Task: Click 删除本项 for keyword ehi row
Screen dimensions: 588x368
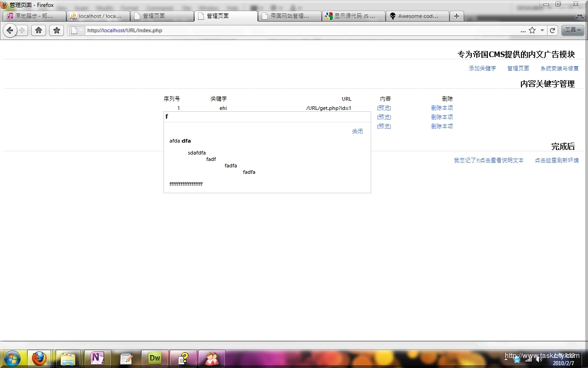Action: 442,108
